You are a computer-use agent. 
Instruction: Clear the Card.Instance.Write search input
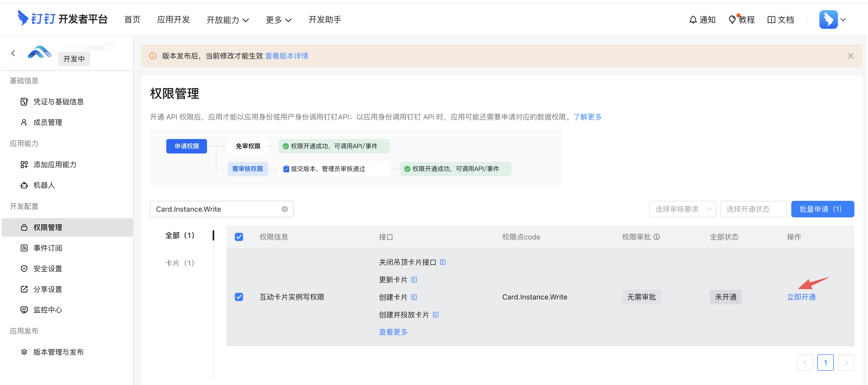coord(285,209)
